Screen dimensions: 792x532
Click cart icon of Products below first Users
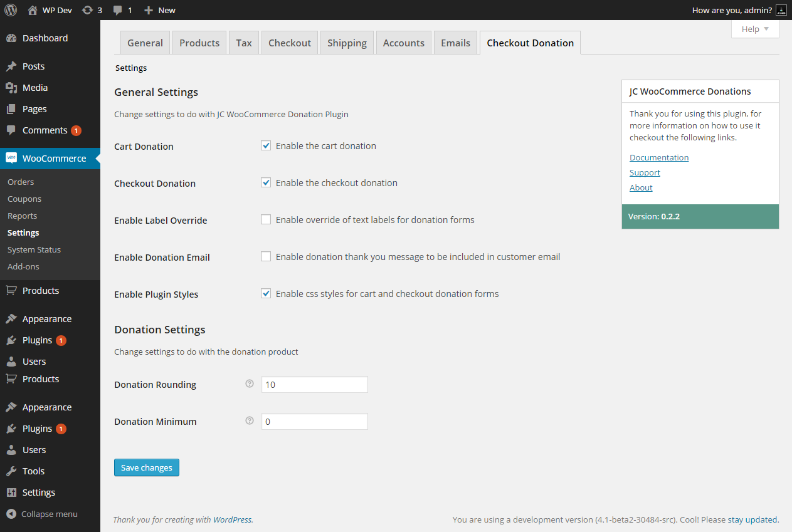click(11, 379)
